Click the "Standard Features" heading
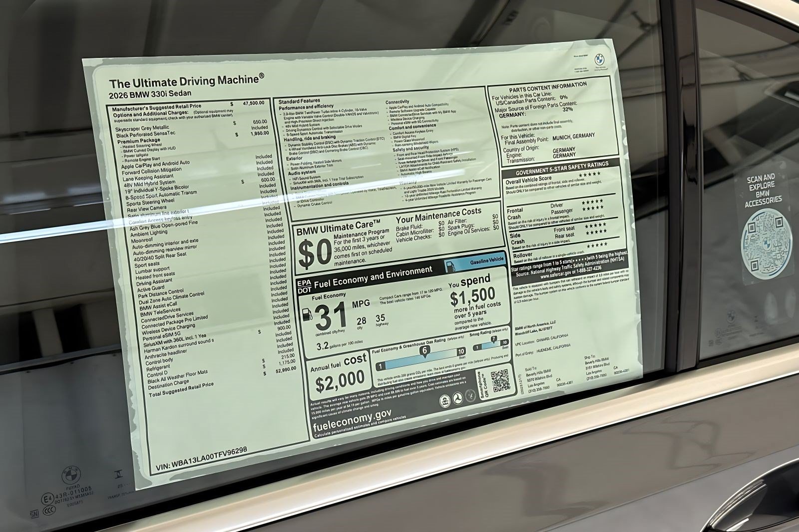The image size is (799, 532). tap(299, 101)
